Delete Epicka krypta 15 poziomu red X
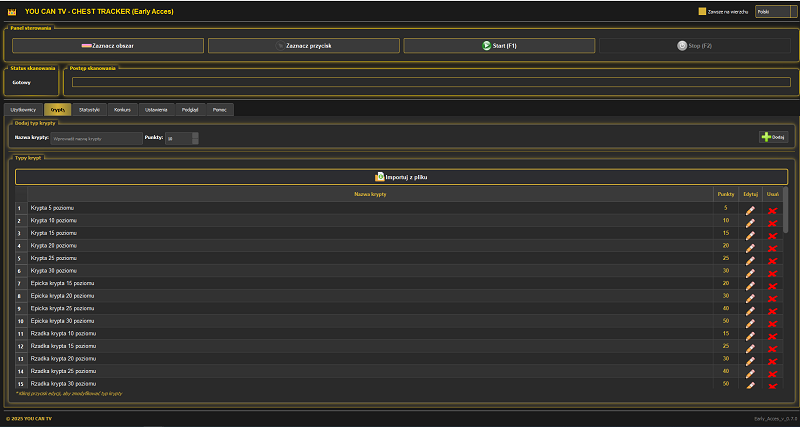 click(x=772, y=286)
